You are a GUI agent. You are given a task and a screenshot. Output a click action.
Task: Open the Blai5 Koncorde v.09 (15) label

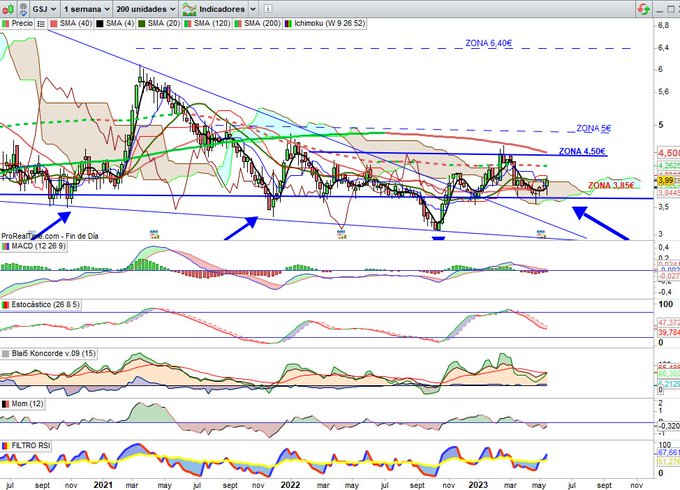pos(49,353)
